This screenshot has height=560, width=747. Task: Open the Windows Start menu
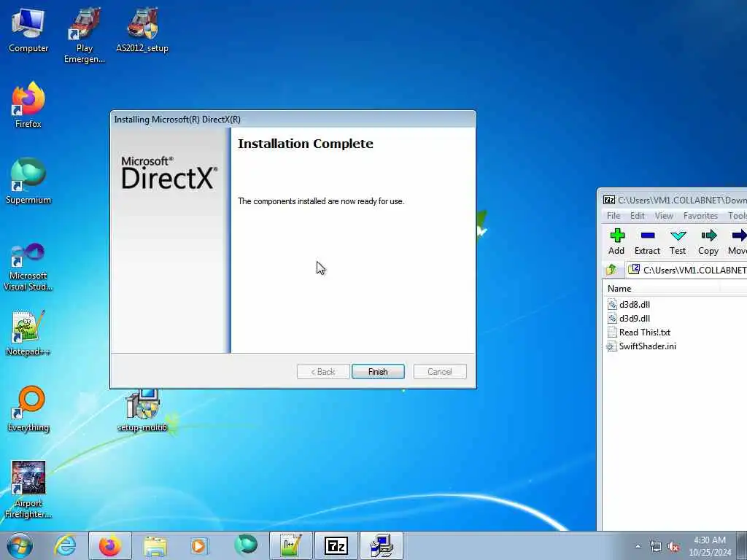pyautogui.click(x=20, y=545)
